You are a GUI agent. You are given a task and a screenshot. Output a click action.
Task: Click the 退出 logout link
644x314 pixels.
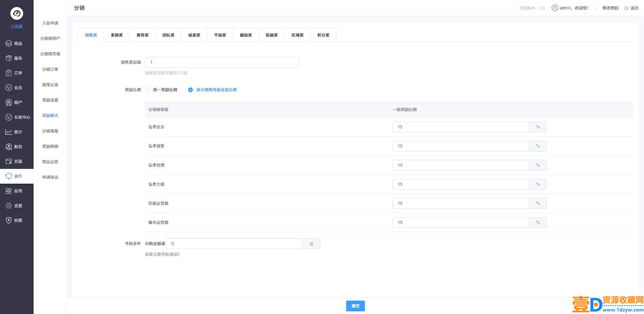click(635, 8)
